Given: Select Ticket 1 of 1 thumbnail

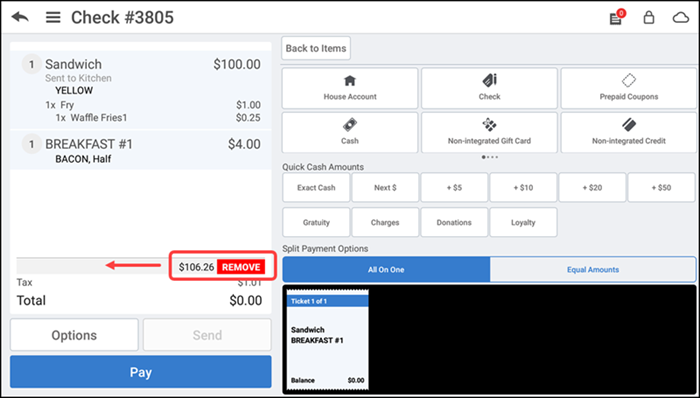Looking at the screenshot, I should click(x=328, y=340).
